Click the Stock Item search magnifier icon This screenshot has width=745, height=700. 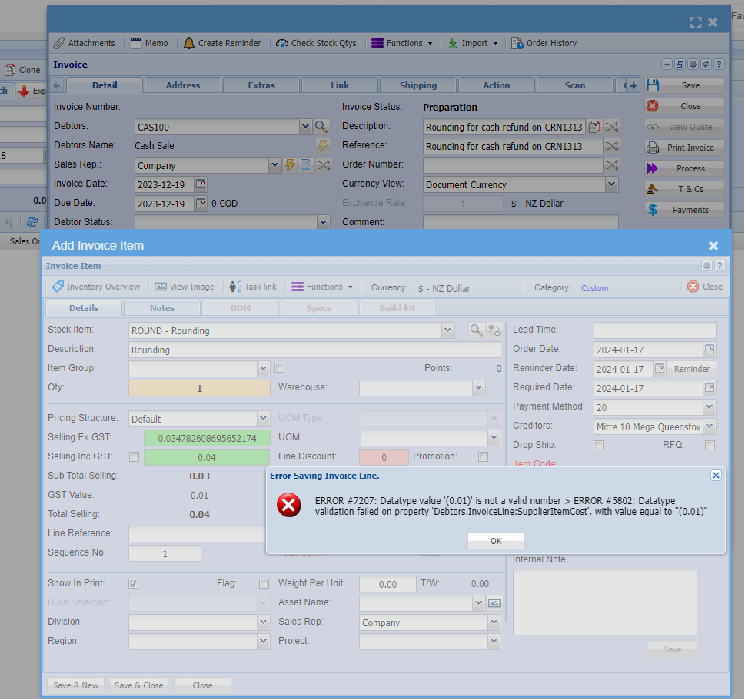[477, 330]
